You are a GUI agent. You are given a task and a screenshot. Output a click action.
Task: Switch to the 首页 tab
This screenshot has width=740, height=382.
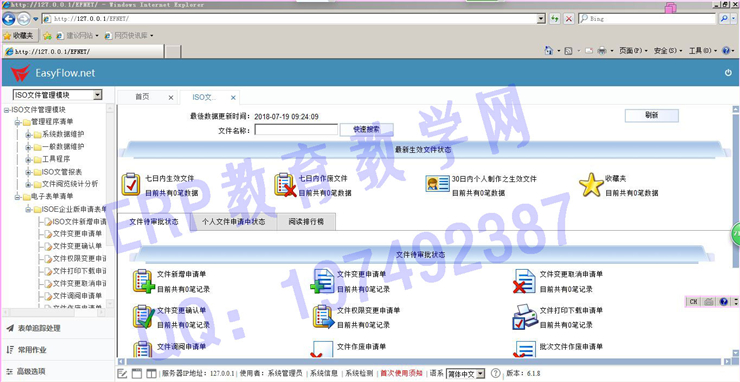tap(142, 97)
